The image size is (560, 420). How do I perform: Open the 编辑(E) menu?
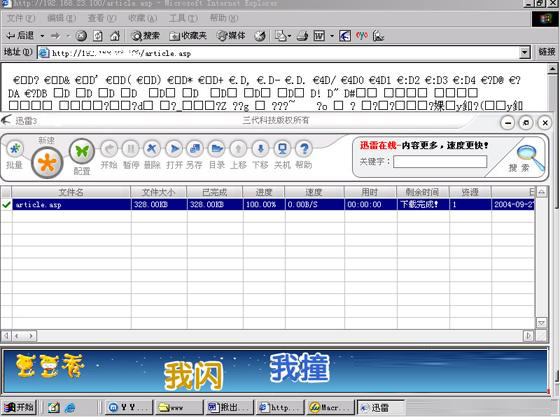point(61,18)
